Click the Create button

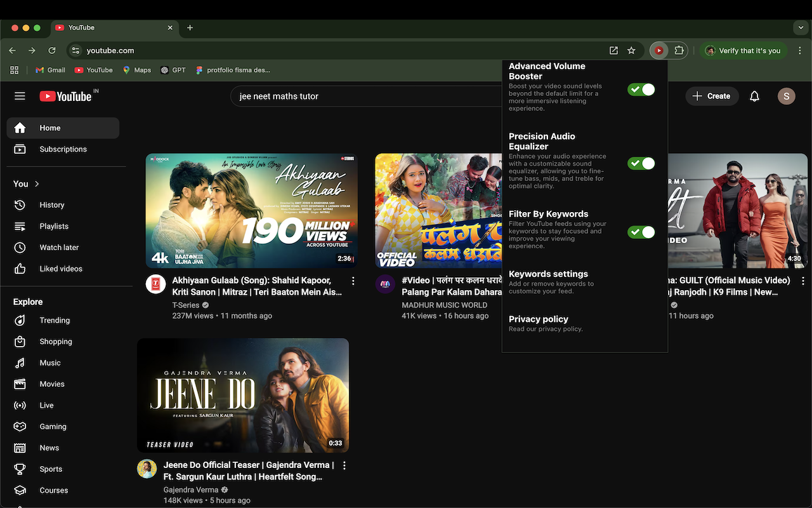coord(712,96)
